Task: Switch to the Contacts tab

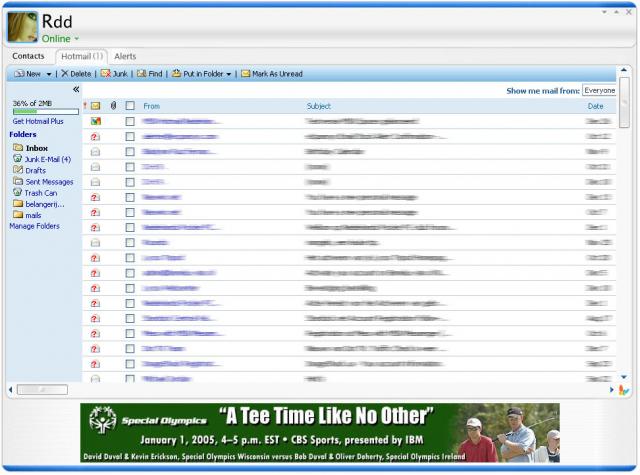Action: pos(28,56)
